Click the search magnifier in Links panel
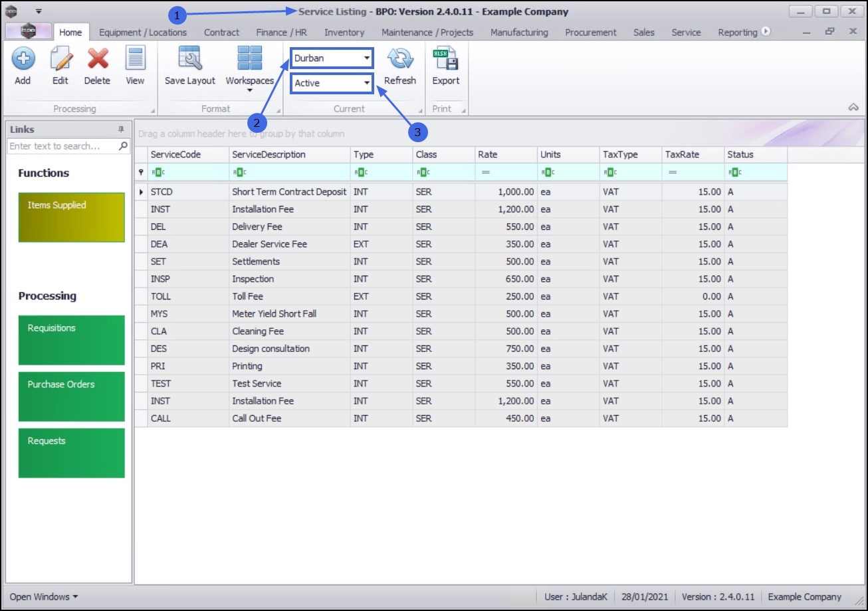Viewport: 868px width, 611px height. [123, 146]
